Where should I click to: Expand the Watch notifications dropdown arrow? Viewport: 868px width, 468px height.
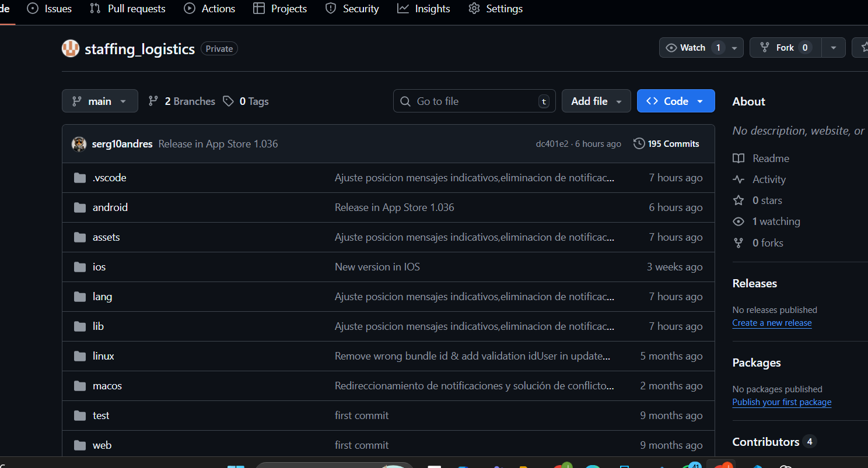[x=734, y=48]
